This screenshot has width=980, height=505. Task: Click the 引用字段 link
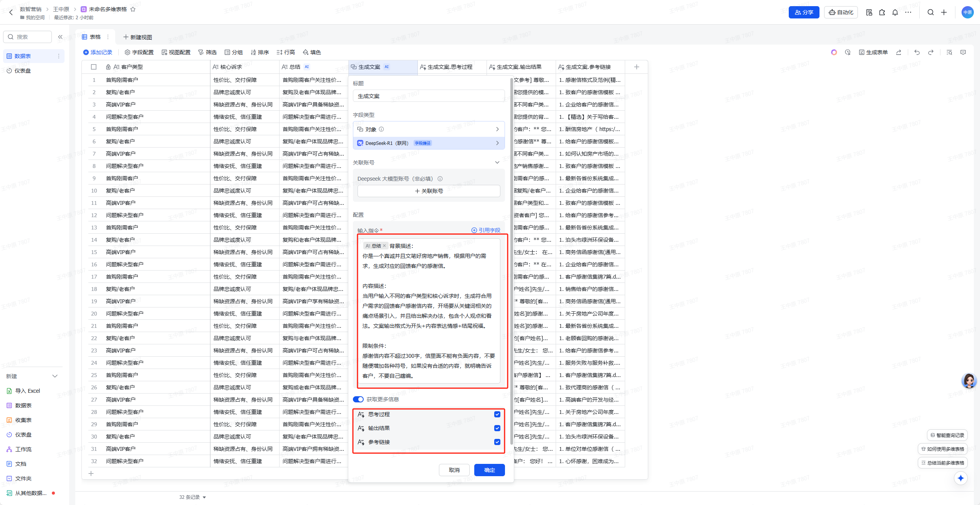click(x=486, y=230)
